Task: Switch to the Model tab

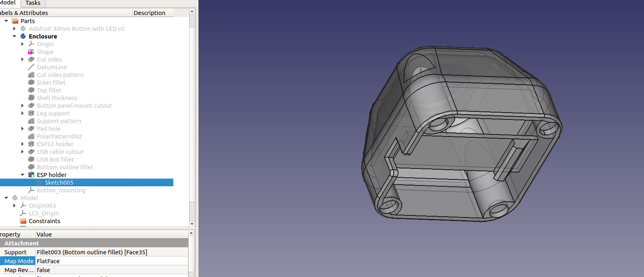Action: [9, 3]
